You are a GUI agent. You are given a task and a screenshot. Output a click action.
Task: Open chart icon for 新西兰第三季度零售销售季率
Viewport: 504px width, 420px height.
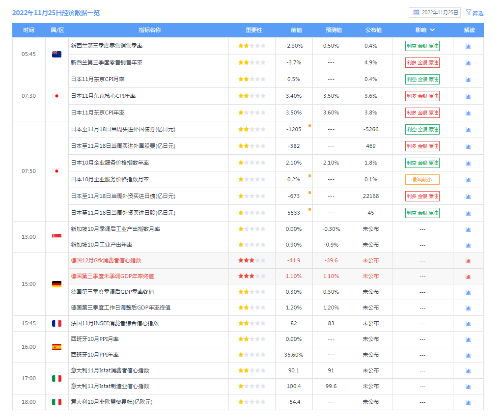[x=468, y=46]
